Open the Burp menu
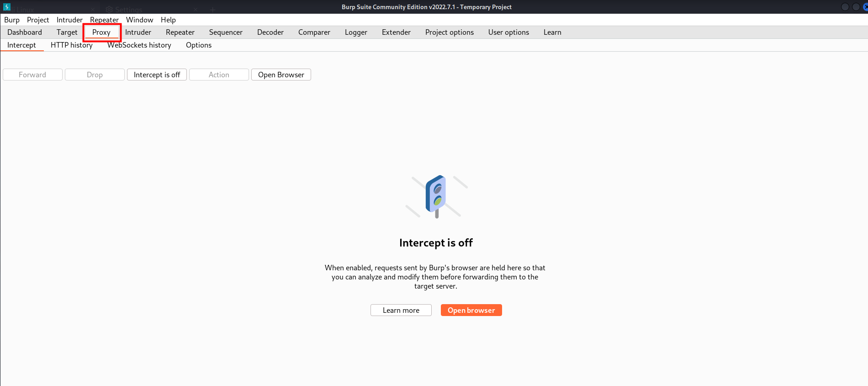The height and width of the screenshot is (386, 868). [x=12, y=20]
